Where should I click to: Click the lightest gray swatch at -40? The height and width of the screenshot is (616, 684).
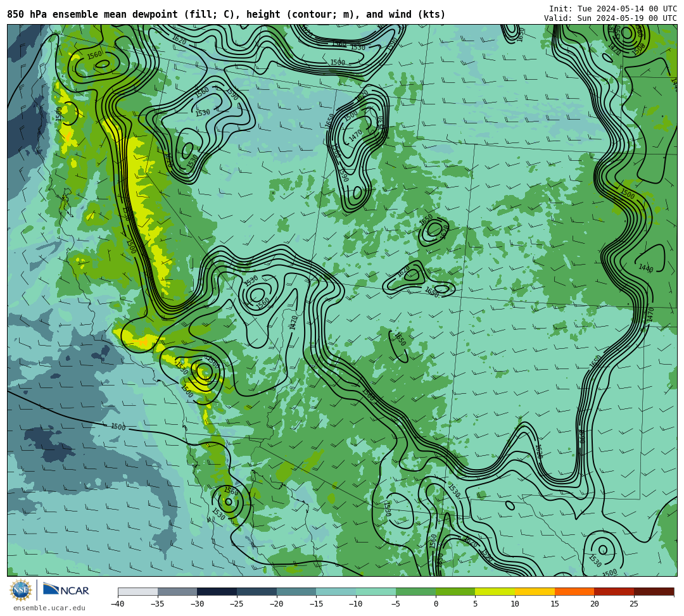(x=138, y=591)
